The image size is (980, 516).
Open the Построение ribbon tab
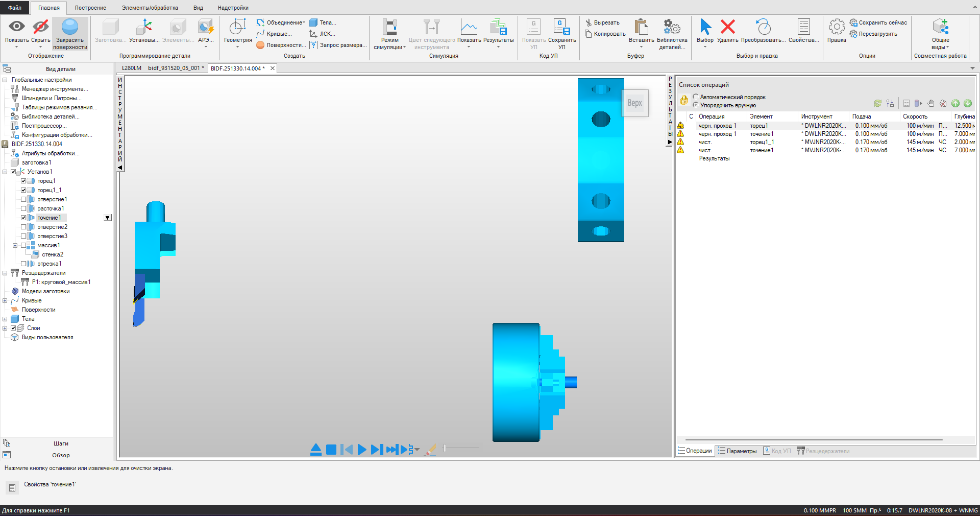click(90, 8)
